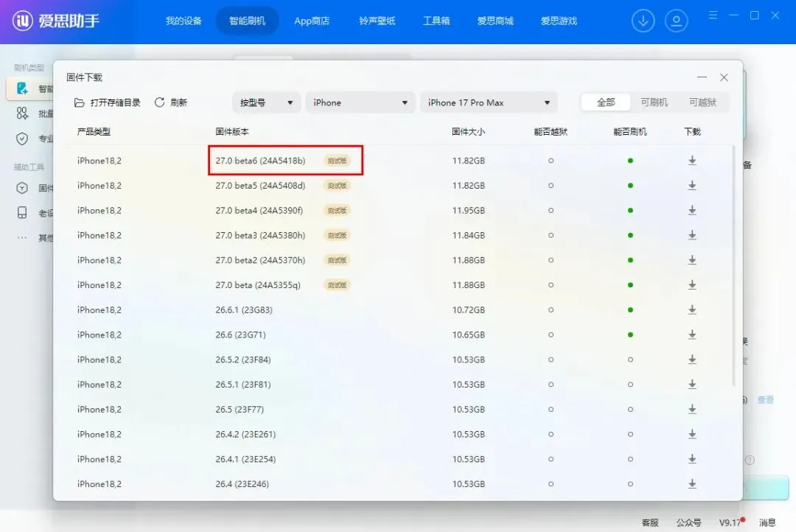Click the 能否刷机 column header
Image resolution: width=796 pixels, height=532 pixels.
point(630,131)
